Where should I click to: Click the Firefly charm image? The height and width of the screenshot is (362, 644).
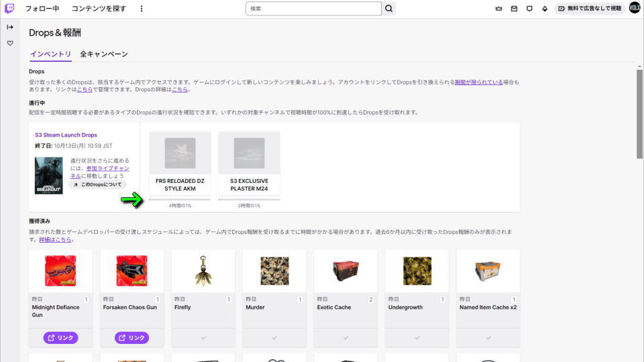tap(203, 271)
